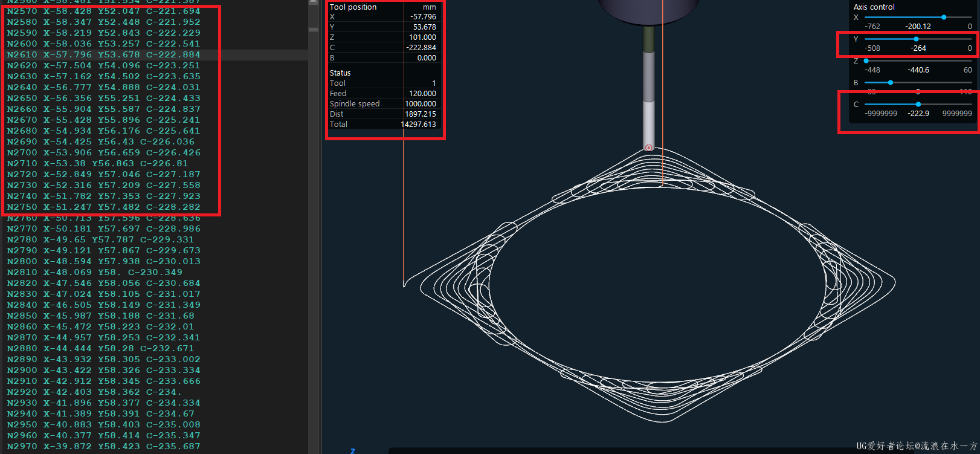Select code line N2730 X-52.316 Y57.209
980x454 pixels.
(103, 185)
